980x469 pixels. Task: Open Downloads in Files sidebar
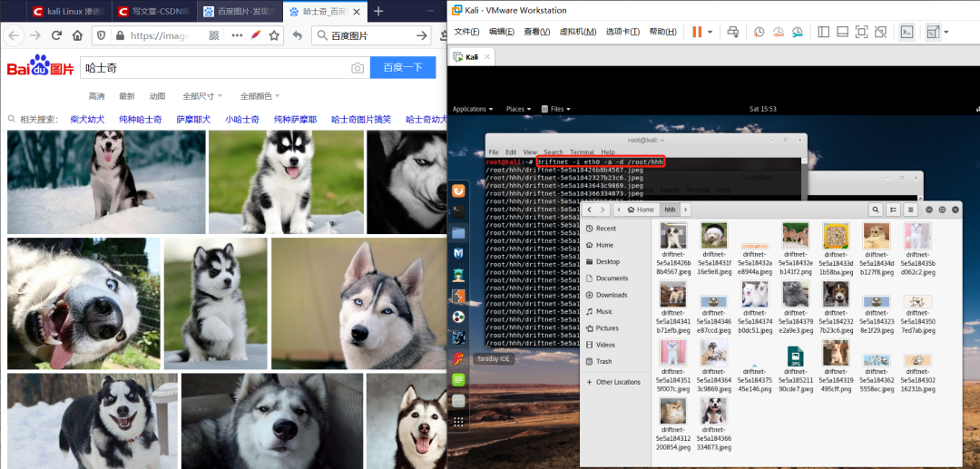(x=615, y=295)
